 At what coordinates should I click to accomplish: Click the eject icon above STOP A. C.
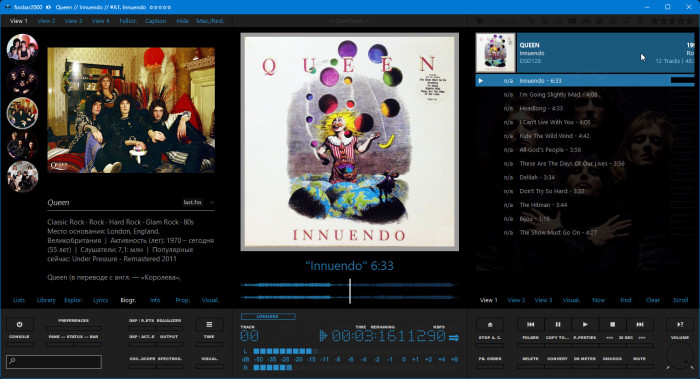(490, 325)
